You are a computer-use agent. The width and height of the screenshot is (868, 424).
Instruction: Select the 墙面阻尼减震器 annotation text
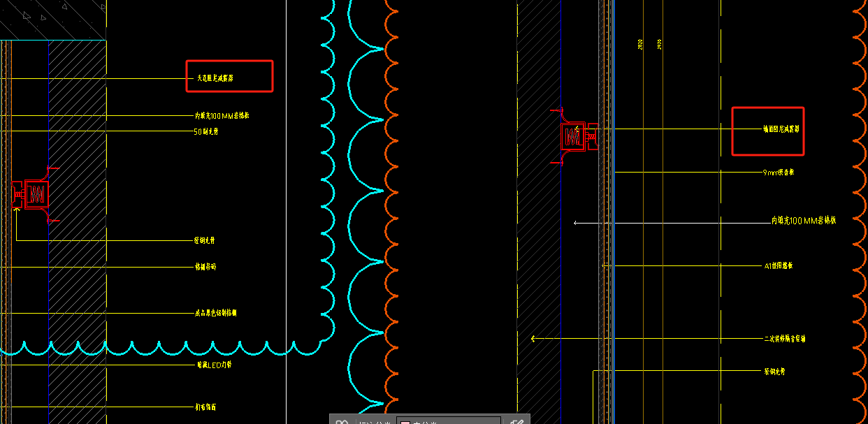tap(781, 129)
